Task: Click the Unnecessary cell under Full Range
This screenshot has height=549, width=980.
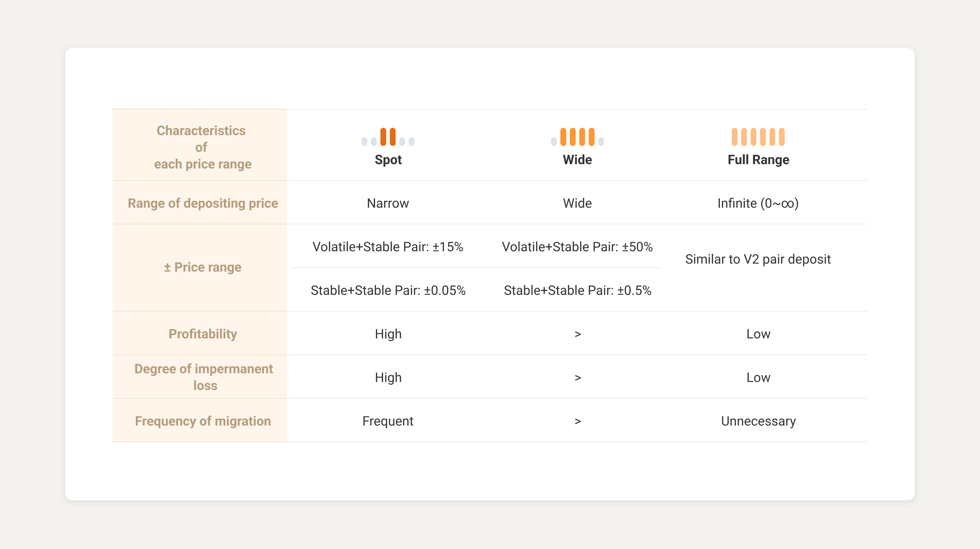Action: pyautogui.click(x=758, y=421)
